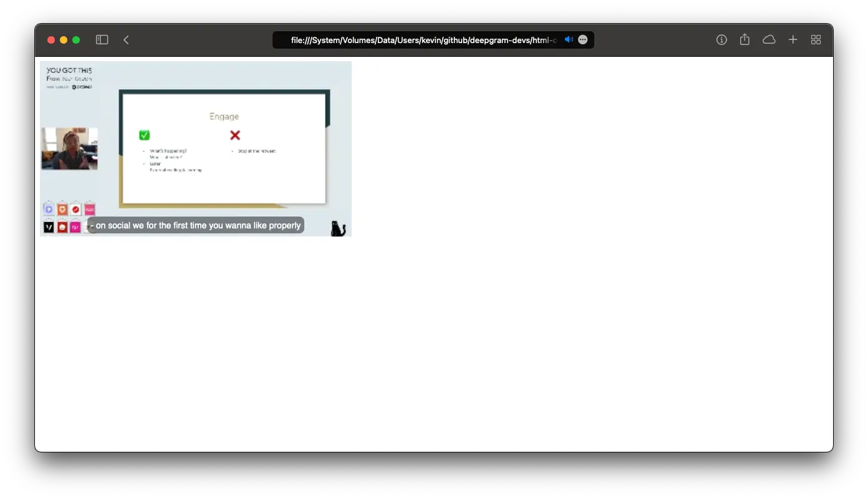
Task: Open a new tab with the plus button
Action: click(x=792, y=39)
